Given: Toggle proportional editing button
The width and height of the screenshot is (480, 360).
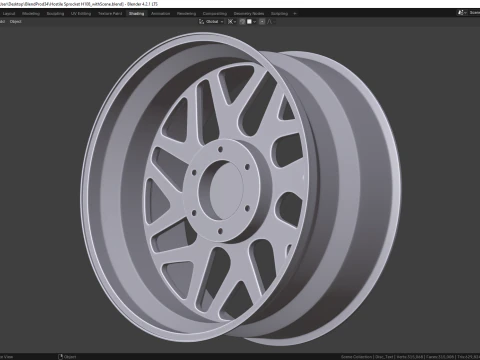Looking at the screenshot, I should [x=262, y=22].
